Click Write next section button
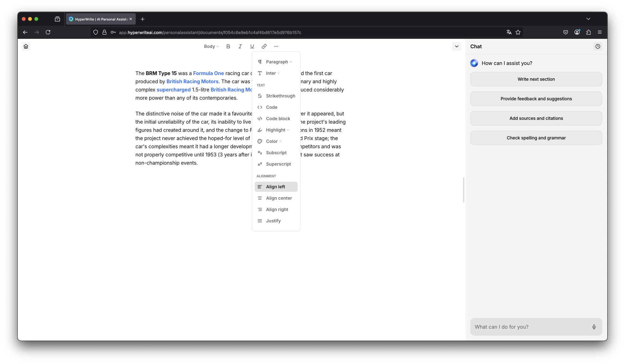 click(536, 79)
